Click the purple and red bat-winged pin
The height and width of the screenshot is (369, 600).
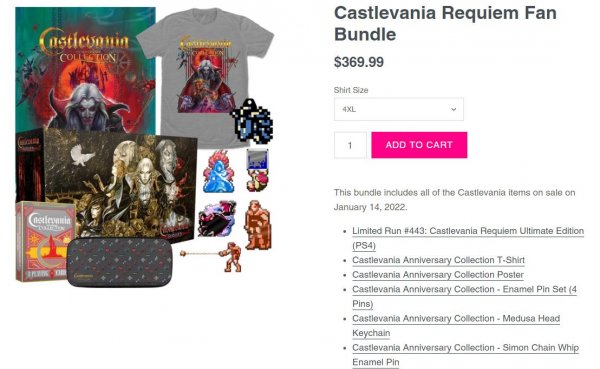point(217,218)
